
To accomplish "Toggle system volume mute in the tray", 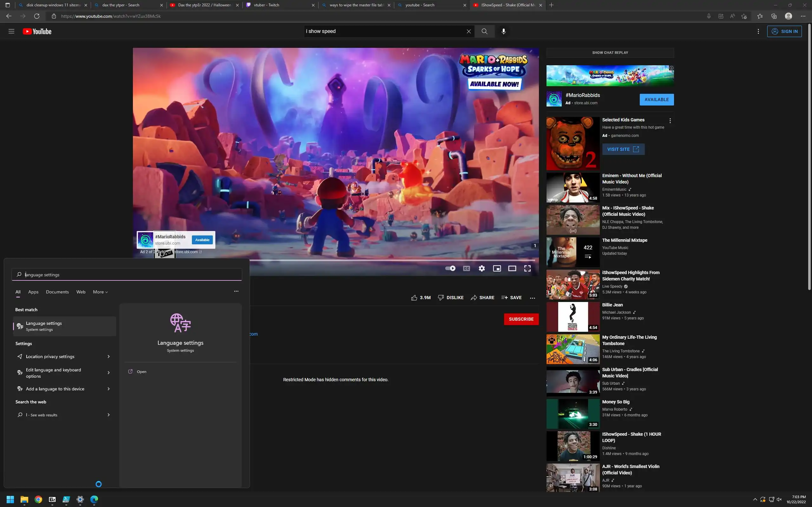I will click(x=779, y=499).
